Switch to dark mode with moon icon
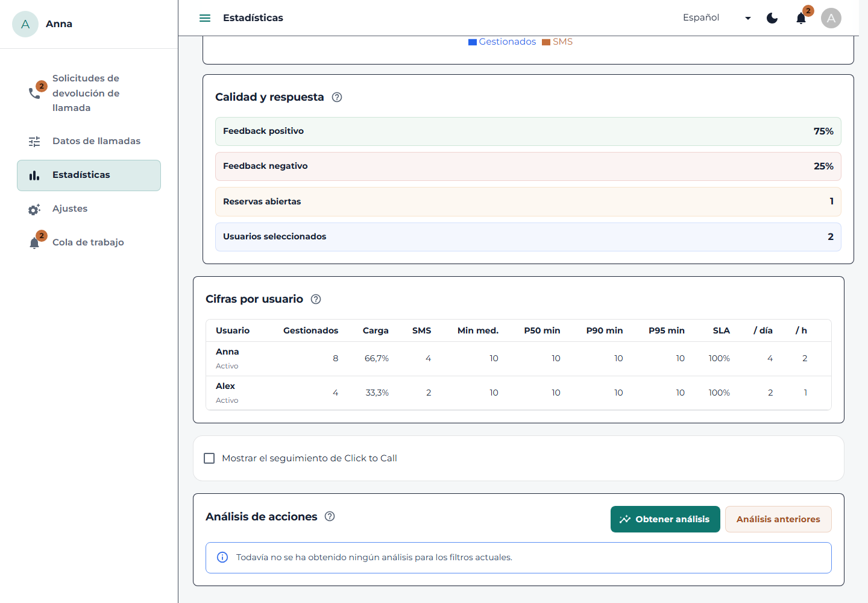 pyautogui.click(x=772, y=18)
